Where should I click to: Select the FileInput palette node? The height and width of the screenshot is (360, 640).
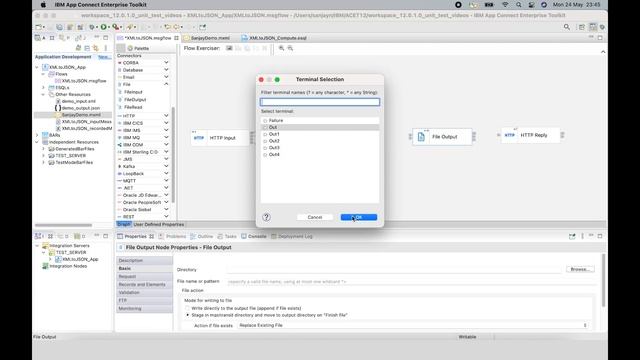click(x=133, y=92)
